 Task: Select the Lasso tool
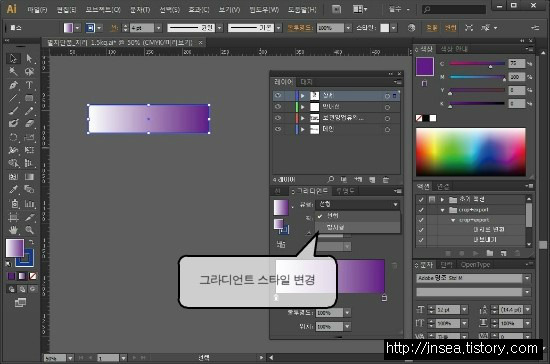click(x=29, y=72)
